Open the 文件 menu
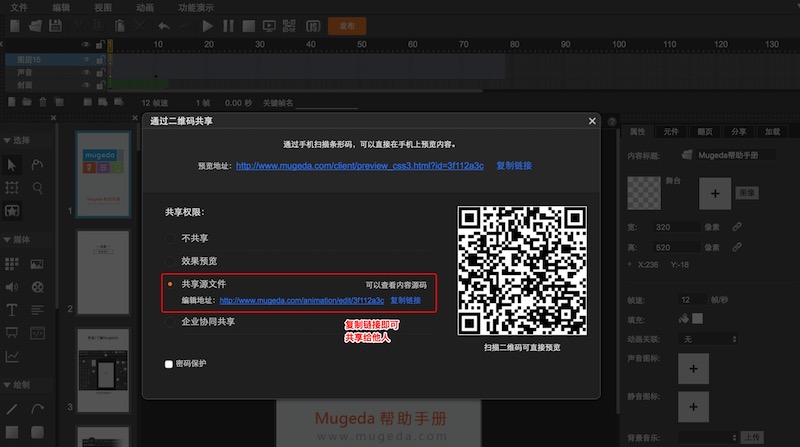 [19, 8]
